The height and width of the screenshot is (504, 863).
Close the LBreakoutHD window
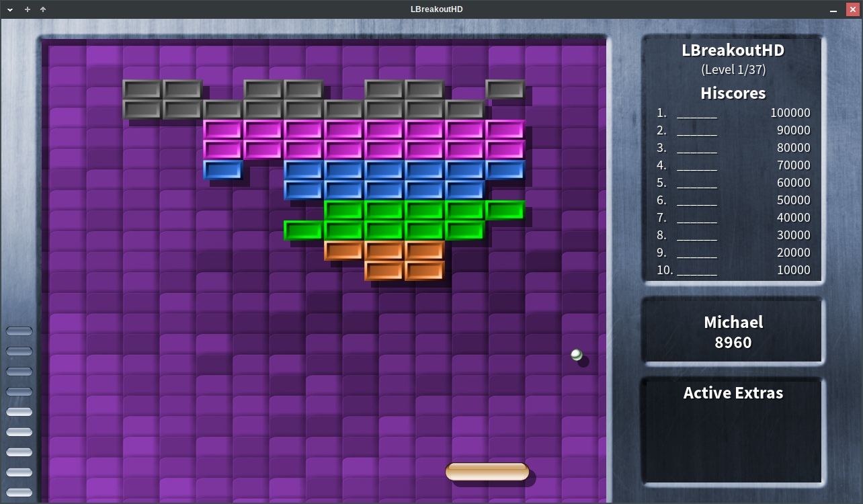coord(852,9)
